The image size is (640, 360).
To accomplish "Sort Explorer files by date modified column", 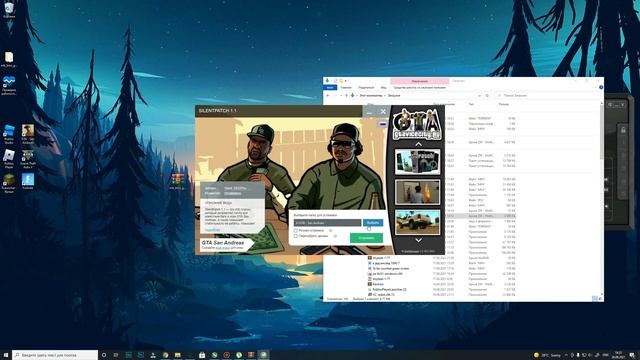I will point(444,104).
